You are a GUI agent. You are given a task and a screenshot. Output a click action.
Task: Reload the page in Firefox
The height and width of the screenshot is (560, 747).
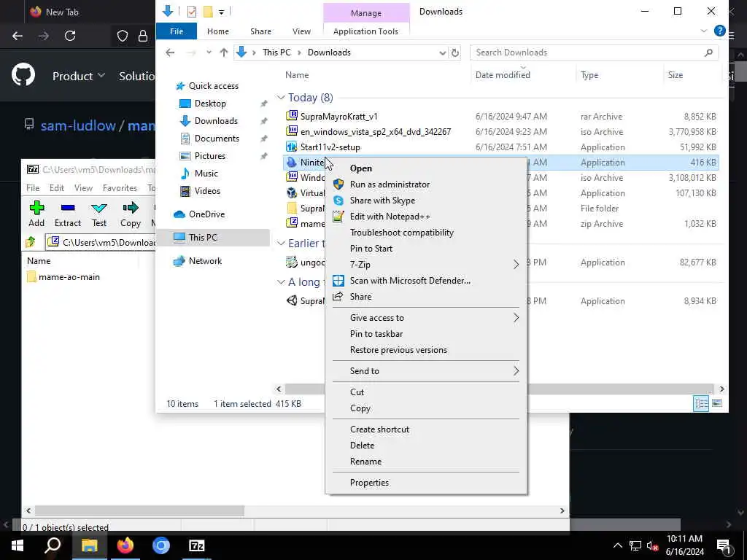(70, 36)
